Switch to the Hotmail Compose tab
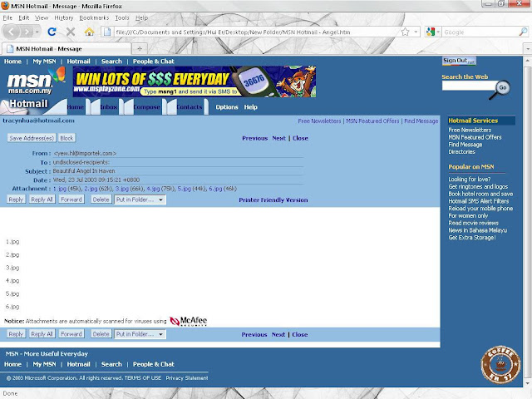532x399 pixels. (x=146, y=107)
